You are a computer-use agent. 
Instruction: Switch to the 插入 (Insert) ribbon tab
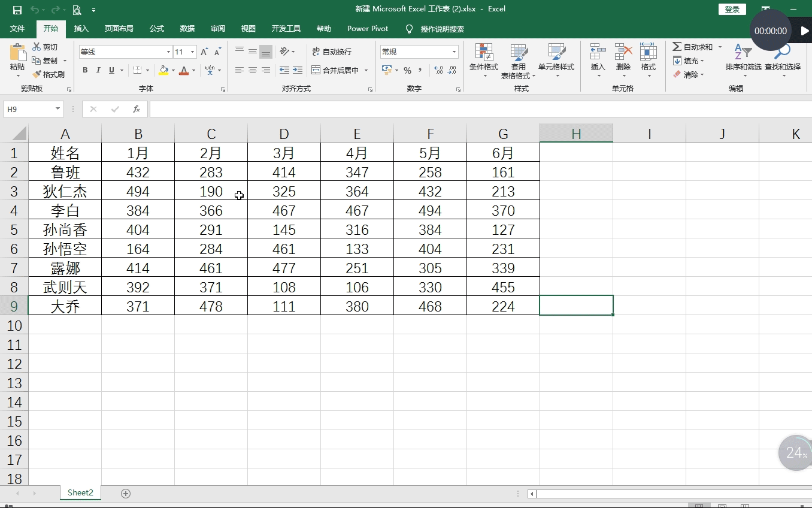(x=81, y=29)
